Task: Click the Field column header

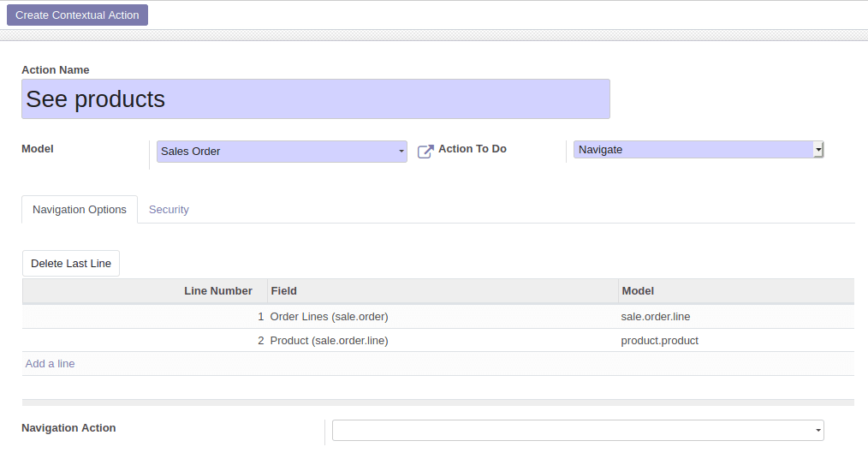Action: 284,291
